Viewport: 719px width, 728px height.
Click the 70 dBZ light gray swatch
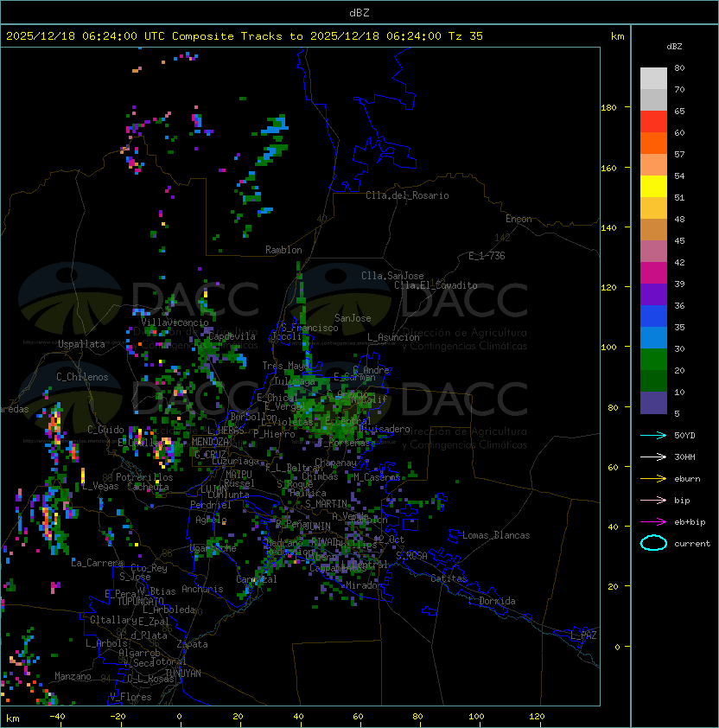[653, 99]
